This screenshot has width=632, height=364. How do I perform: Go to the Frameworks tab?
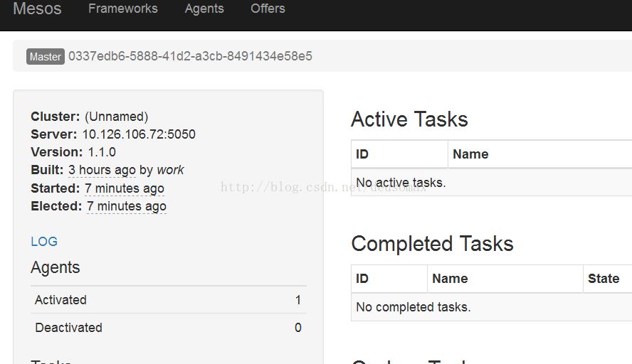[x=123, y=9]
